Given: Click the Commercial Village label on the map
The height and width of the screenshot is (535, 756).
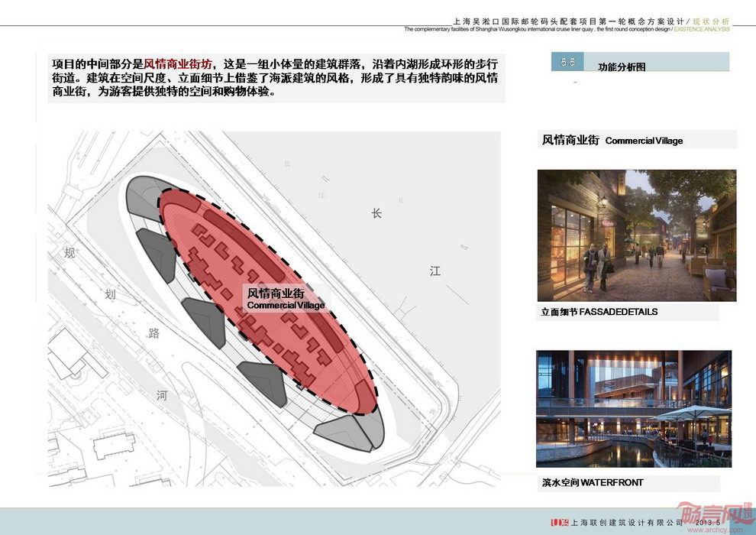Looking at the screenshot, I should coord(286,305).
